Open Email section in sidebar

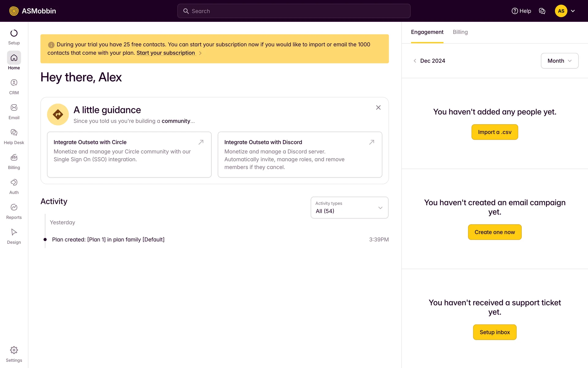(x=14, y=108)
